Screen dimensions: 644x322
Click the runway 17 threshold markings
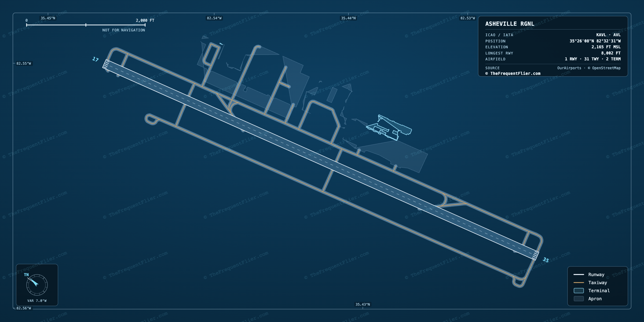tap(106, 64)
